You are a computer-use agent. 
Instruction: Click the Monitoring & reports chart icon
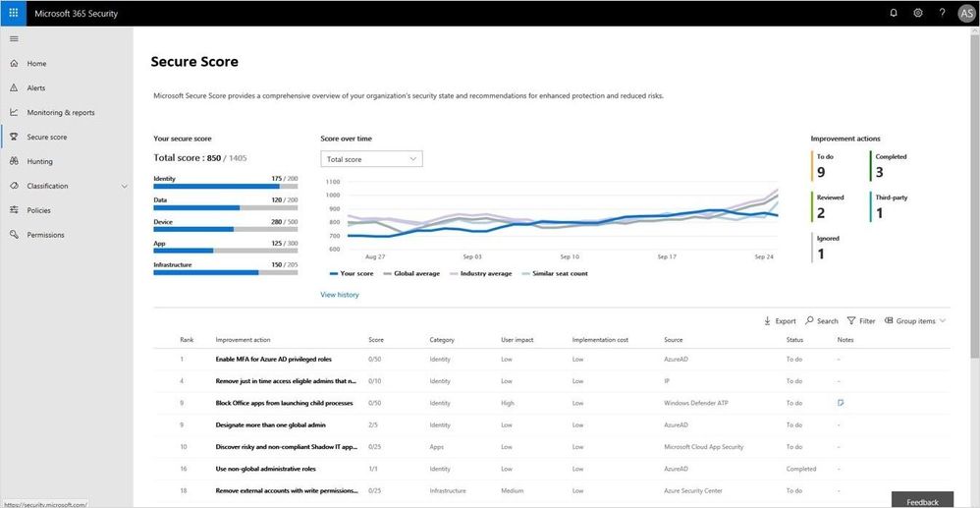pos(14,112)
